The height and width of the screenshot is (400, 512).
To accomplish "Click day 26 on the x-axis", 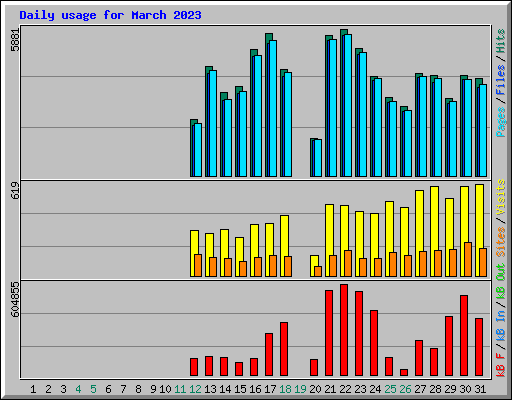I will click(405, 389).
